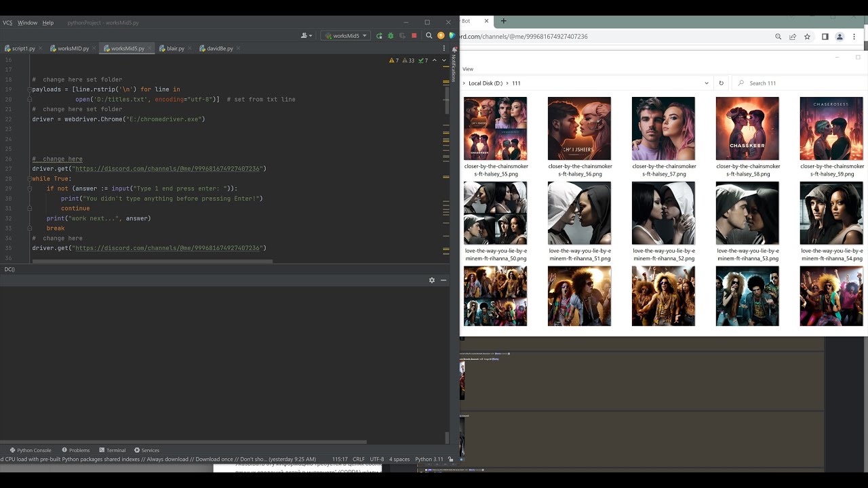Share this page icon in Chrome
Image resolution: width=868 pixels, height=488 pixels.
pyautogui.click(x=793, y=37)
